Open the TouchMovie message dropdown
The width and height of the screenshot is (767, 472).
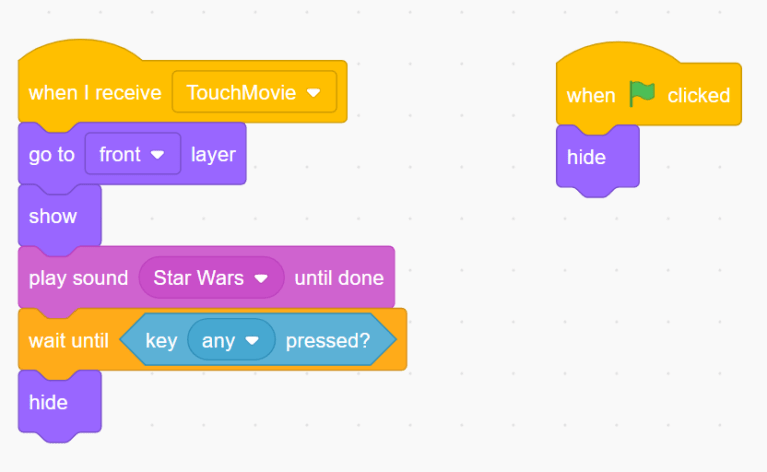(254, 93)
